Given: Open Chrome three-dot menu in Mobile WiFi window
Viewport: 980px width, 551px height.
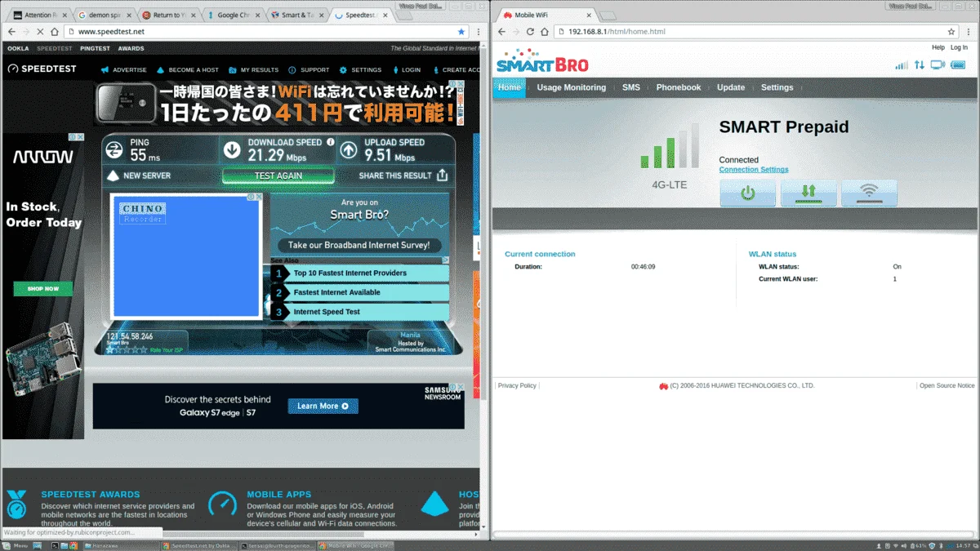Looking at the screenshot, I should (969, 31).
